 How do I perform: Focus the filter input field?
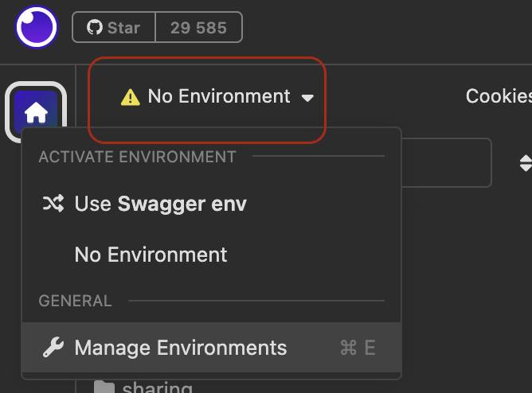pyautogui.click(x=444, y=162)
